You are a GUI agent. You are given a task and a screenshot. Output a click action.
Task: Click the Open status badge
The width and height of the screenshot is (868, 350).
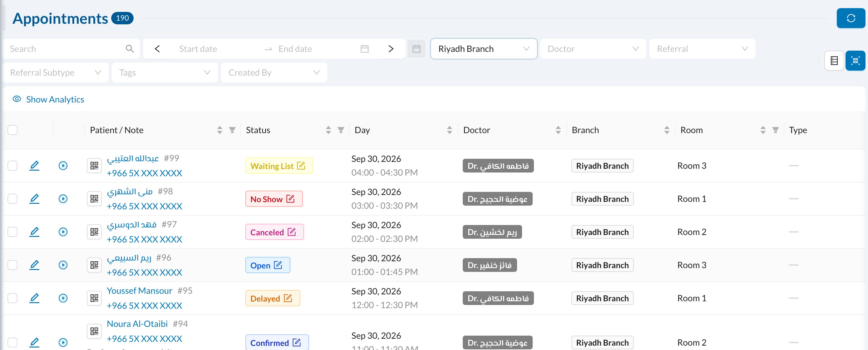click(x=268, y=265)
